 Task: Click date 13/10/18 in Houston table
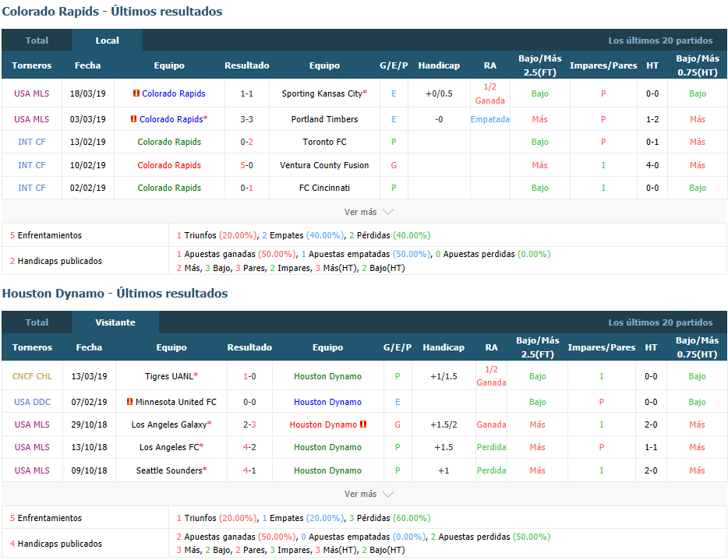click(x=89, y=447)
